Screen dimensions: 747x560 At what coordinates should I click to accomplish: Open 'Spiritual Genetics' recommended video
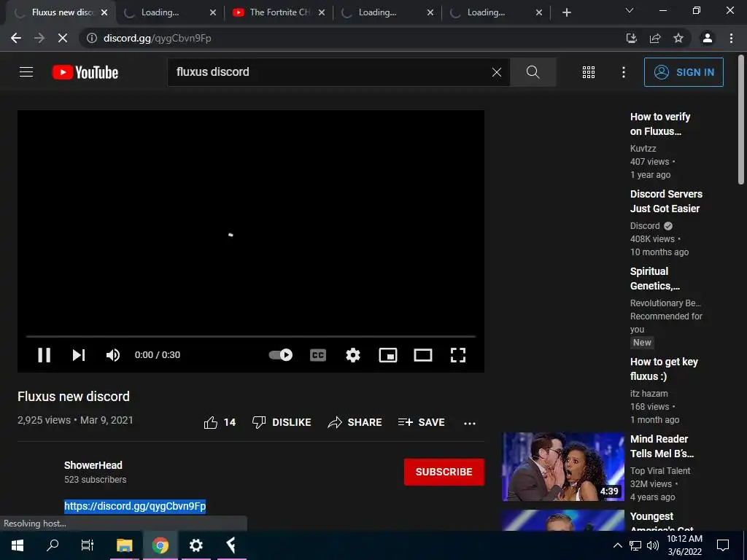[x=654, y=279]
